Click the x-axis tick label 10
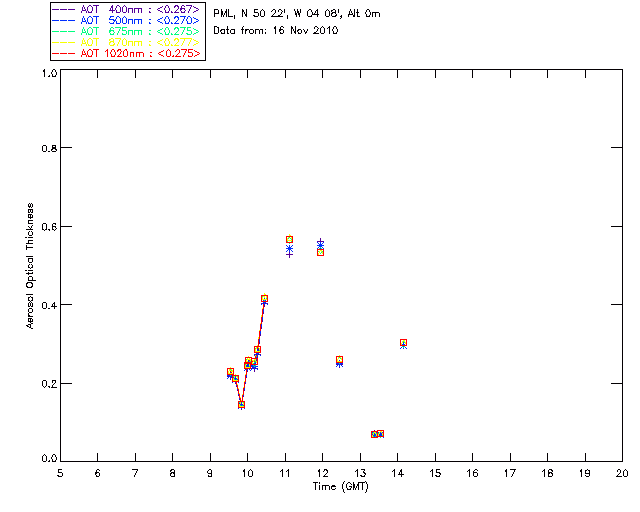640x512 pixels. (x=247, y=474)
